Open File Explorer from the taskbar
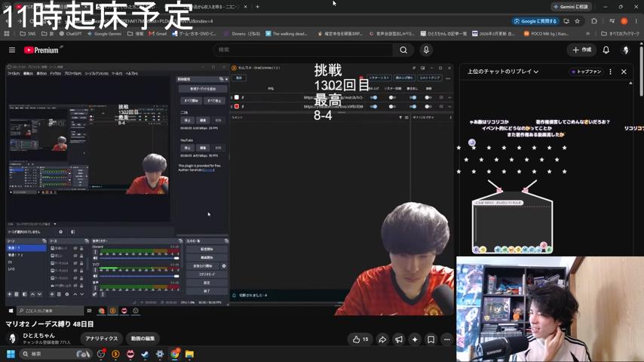This screenshot has width=644, height=362. pos(189,354)
